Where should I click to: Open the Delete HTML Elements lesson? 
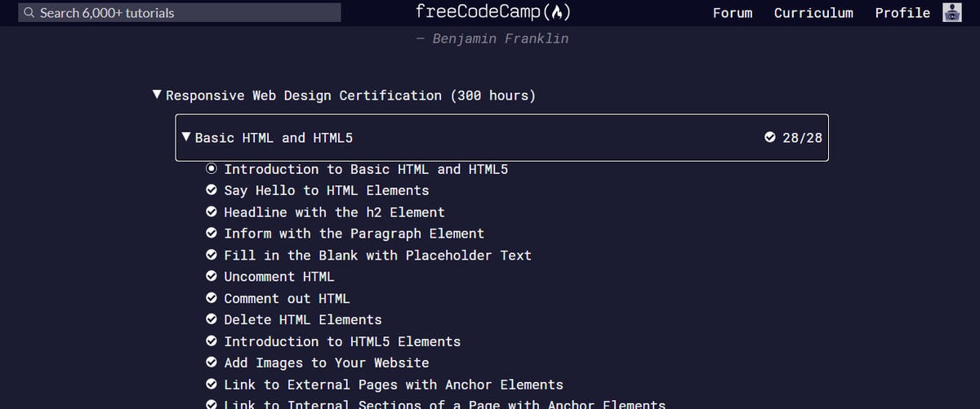[303, 319]
